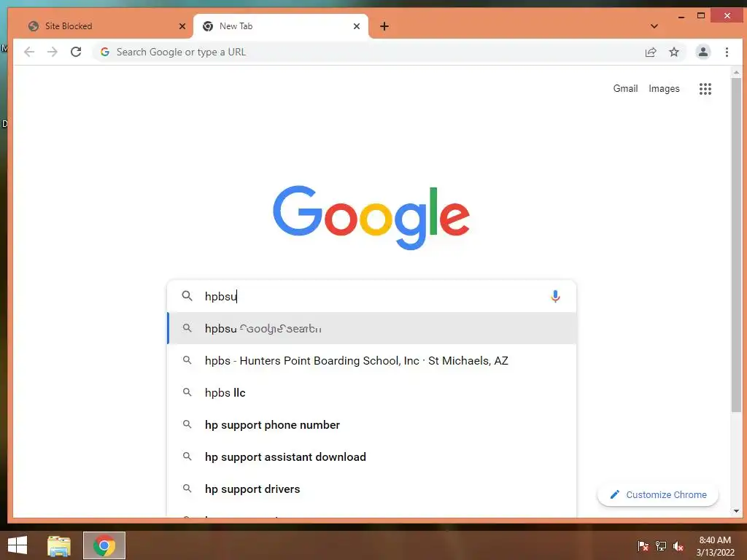This screenshot has width=747, height=560.
Task: Click the Google search box containing hpbsu
Action: point(371,296)
